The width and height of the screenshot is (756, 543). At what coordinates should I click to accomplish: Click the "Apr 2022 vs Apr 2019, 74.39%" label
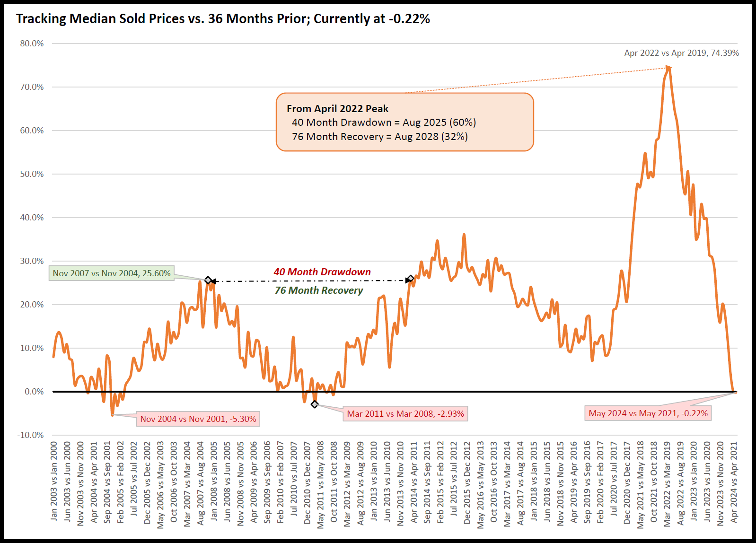pyautogui.click(x=681, y=53)
